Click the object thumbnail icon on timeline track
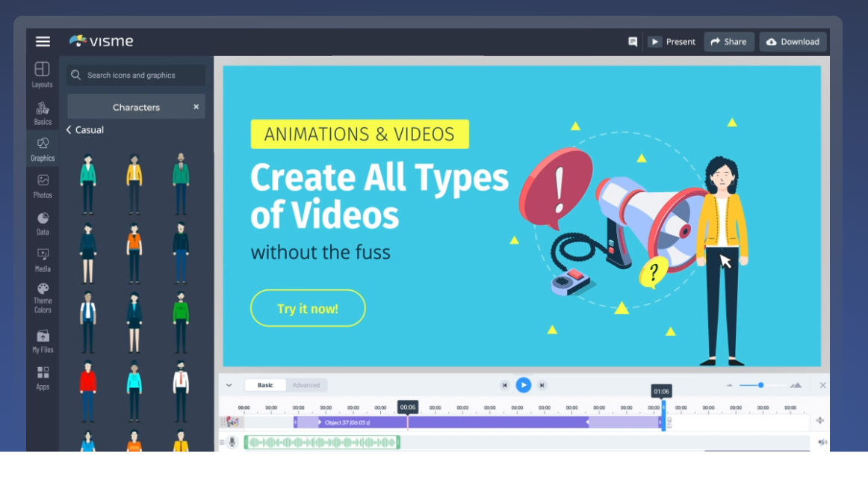 coord(232,422)
